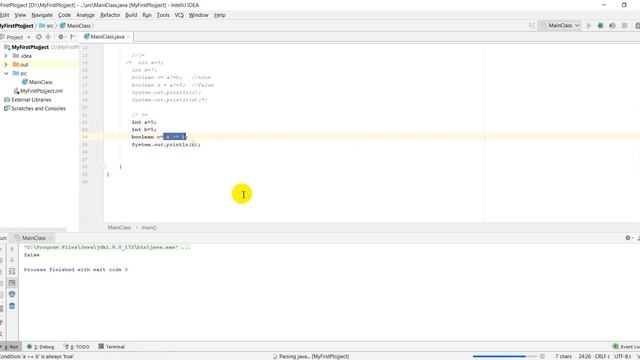This screenshot has height=360, width=640.
Task: Click the highlighted selection on boolean line
Action: [x=175, y=137]
